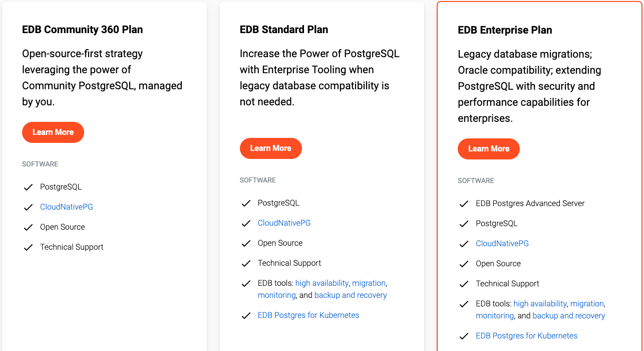The image size is (644, 351).
Task: Open backup and recovery link in Enterprise Plan
Action: [568, 315]
